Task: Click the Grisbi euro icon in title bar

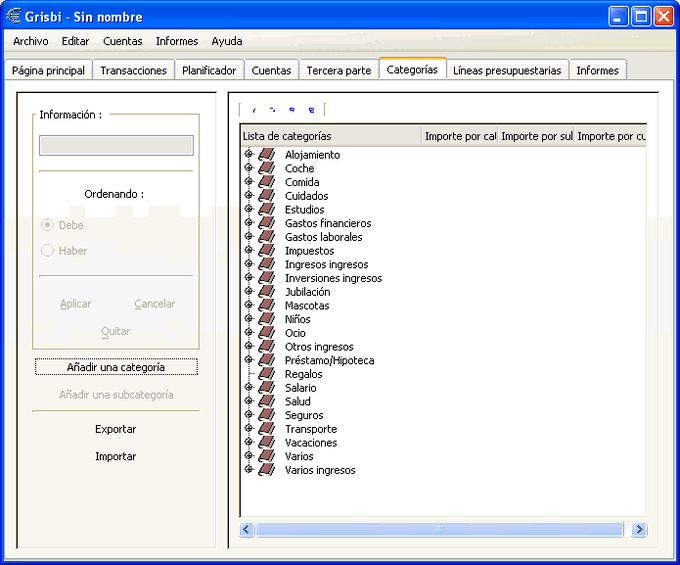Action: pyautogui.click(x=13, y=16)
